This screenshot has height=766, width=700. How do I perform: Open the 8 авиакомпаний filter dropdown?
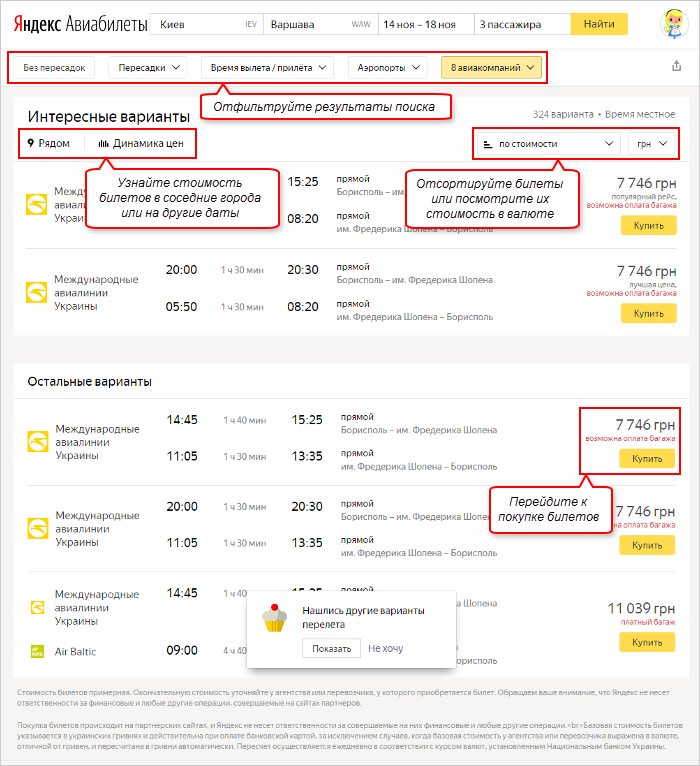click(491, 67)
